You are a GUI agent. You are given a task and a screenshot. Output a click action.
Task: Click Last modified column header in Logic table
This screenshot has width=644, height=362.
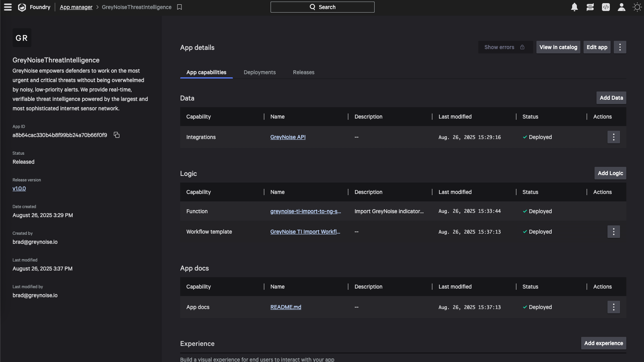(x=455, y=192)
